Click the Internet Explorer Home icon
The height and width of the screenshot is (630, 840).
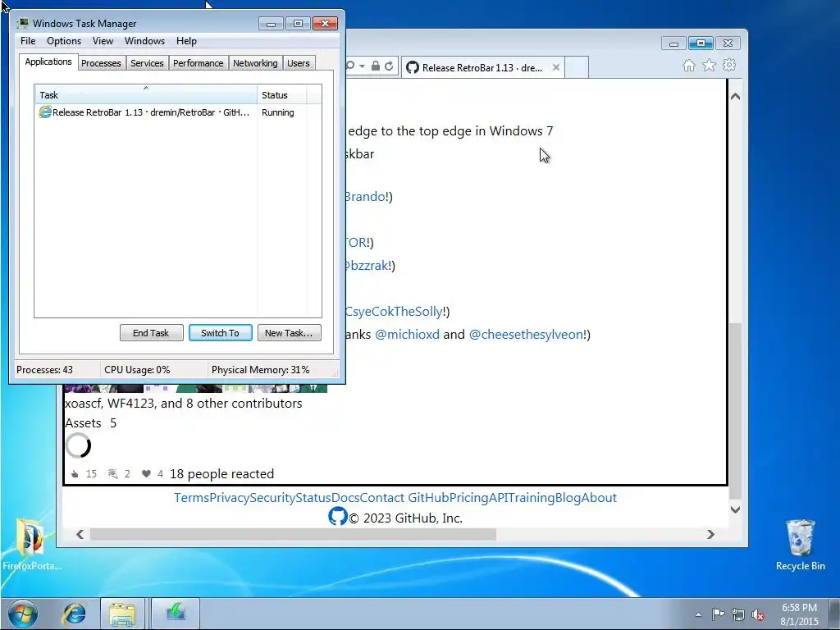(689, 66)
